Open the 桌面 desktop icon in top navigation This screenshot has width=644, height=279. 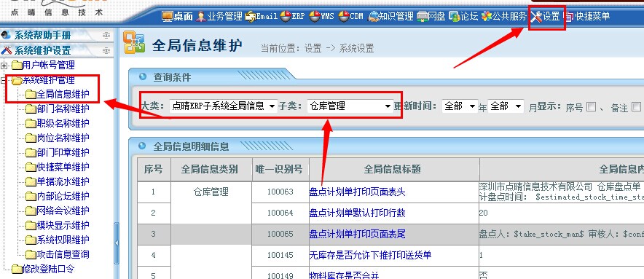[x=167, y=17]
